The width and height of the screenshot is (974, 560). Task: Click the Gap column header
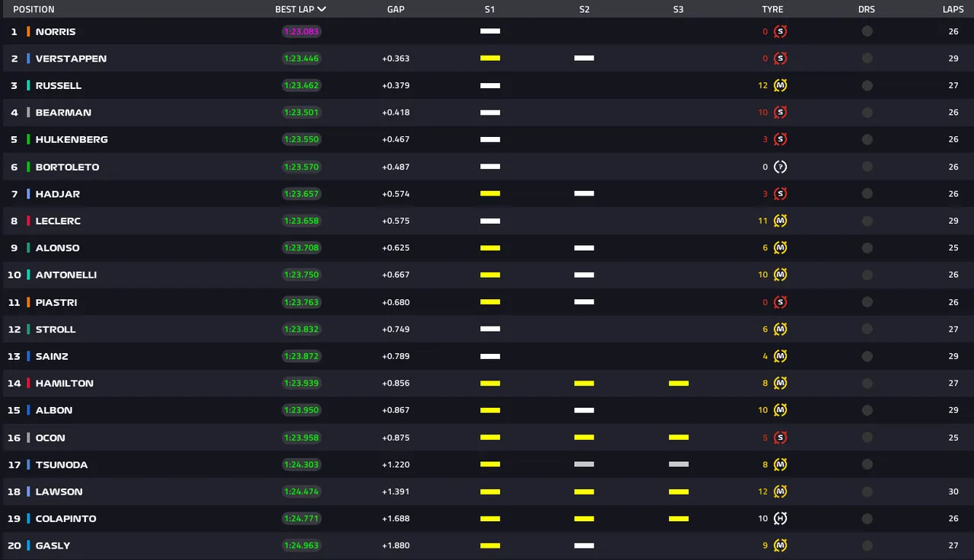click(x=395, y=10)
